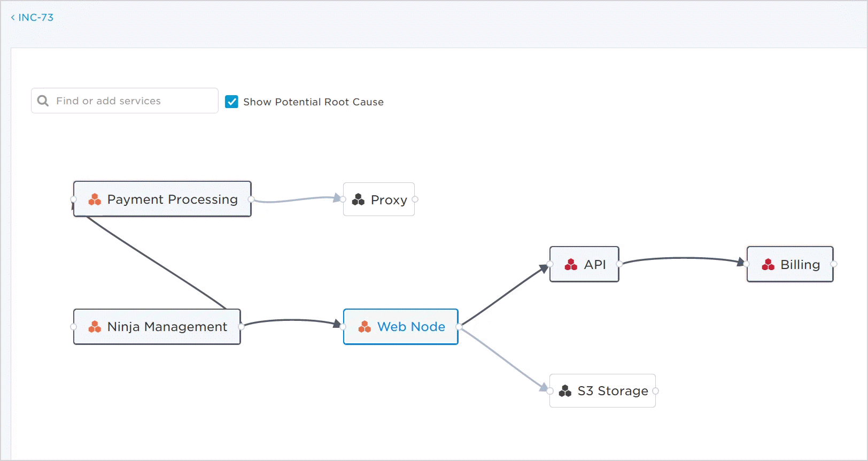
Task: Click the Show Potential Root Cause label
Action: (313, 102)
